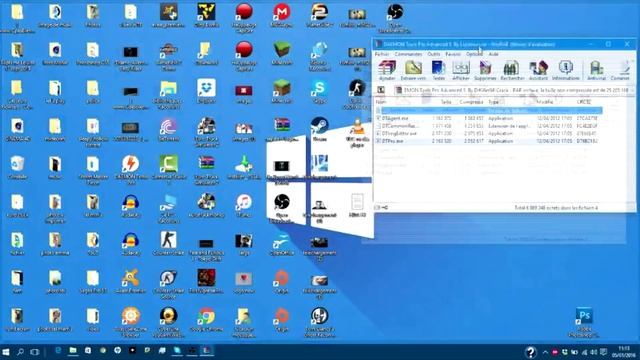
Task: Click the question mark help tray icon
Action: [531, 352]
